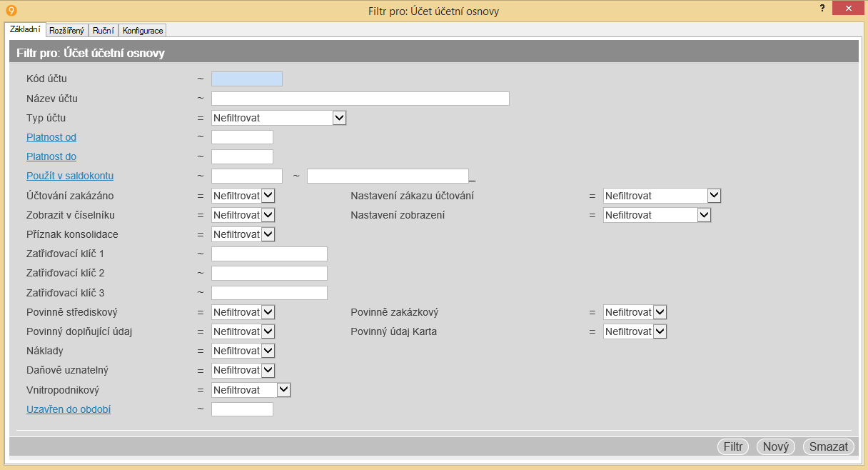Focus the Kód účtu input field

coord(247,79)
